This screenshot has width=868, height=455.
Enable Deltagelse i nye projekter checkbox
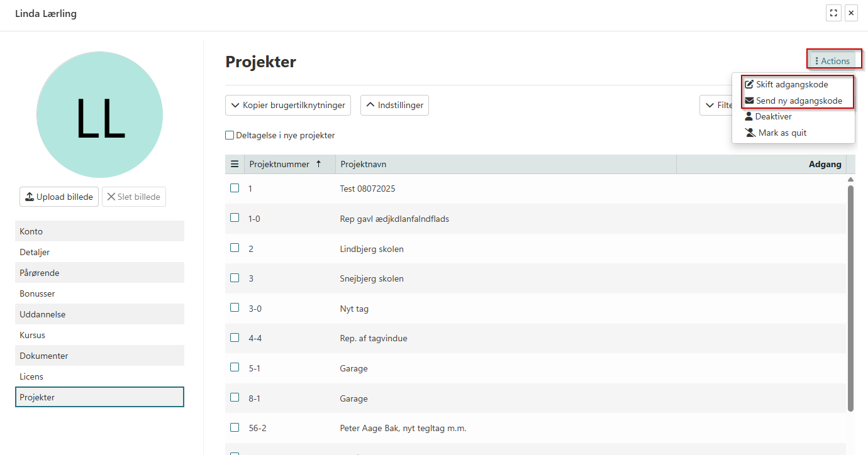[230, 135]
